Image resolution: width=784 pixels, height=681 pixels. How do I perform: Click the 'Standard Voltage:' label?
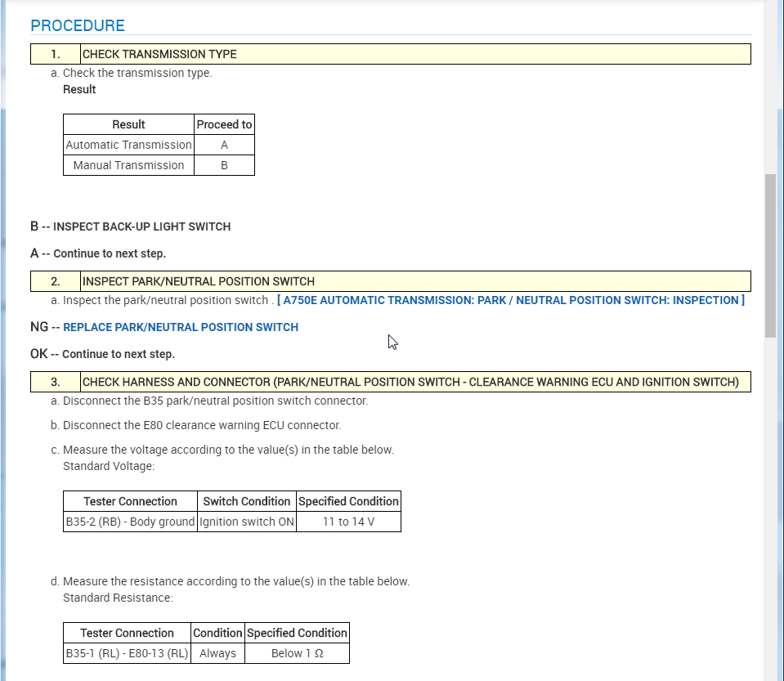(109, 467)
